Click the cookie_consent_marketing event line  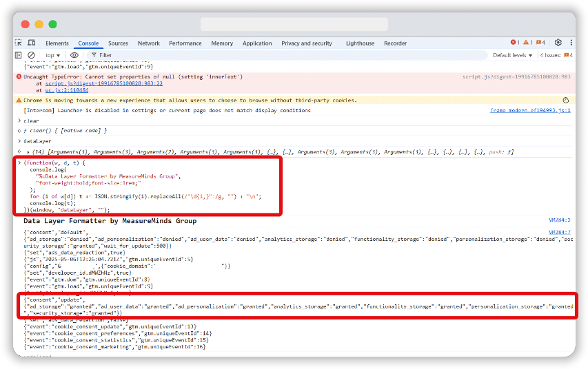coord(114,347)
